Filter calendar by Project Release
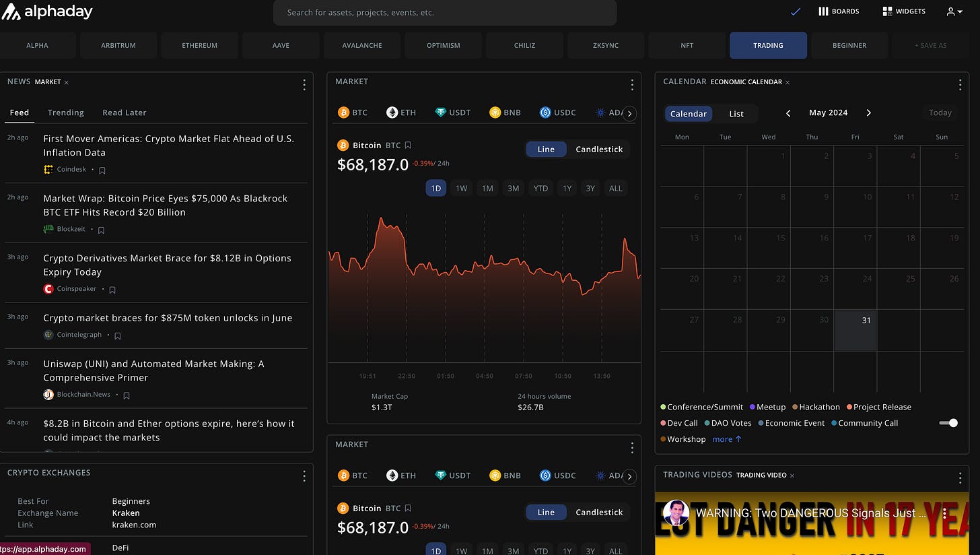The width and height of the screenshot is (980, 555). pyautogui.click(x=879, y=407)
